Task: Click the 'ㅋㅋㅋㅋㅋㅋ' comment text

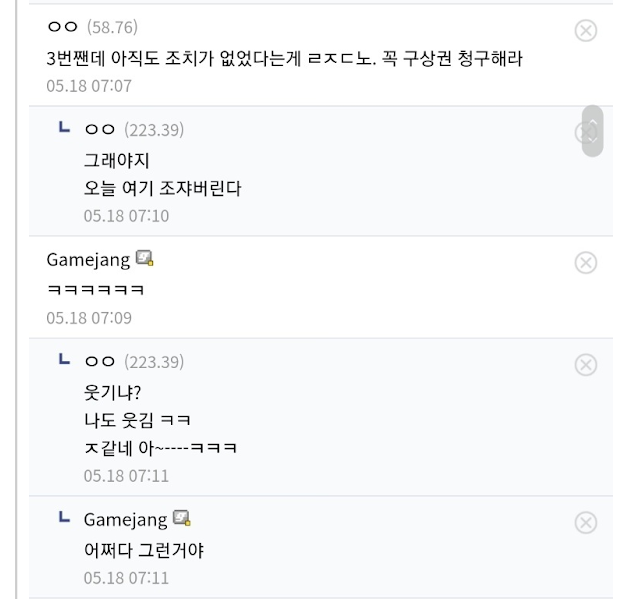Action: (95, 290)
